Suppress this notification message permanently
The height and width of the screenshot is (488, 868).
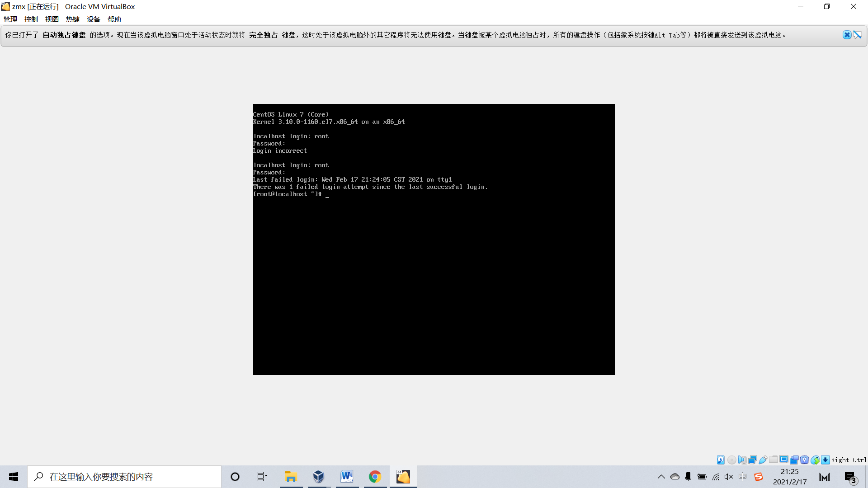coord(858,35)
